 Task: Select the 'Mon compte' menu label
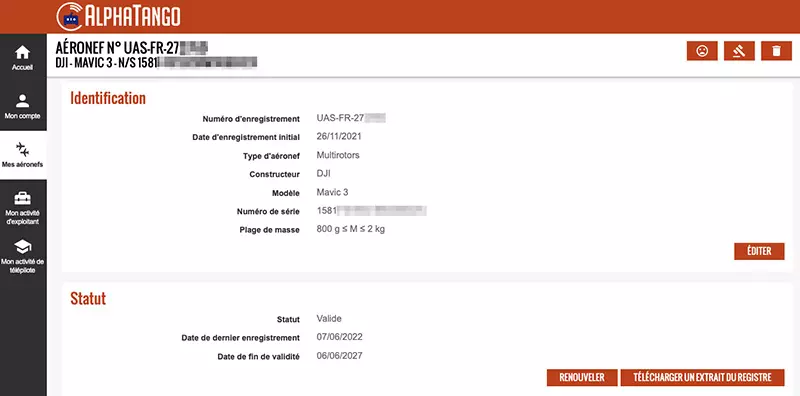(x=22, y=116)
